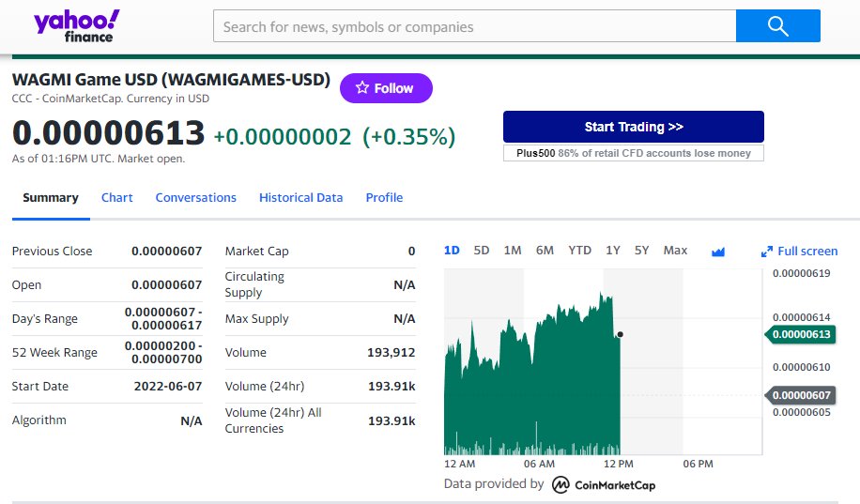The height and width of the screenshot is (504, 860).
Task: Click the main price 0.00000613
Action: [109, 132]
